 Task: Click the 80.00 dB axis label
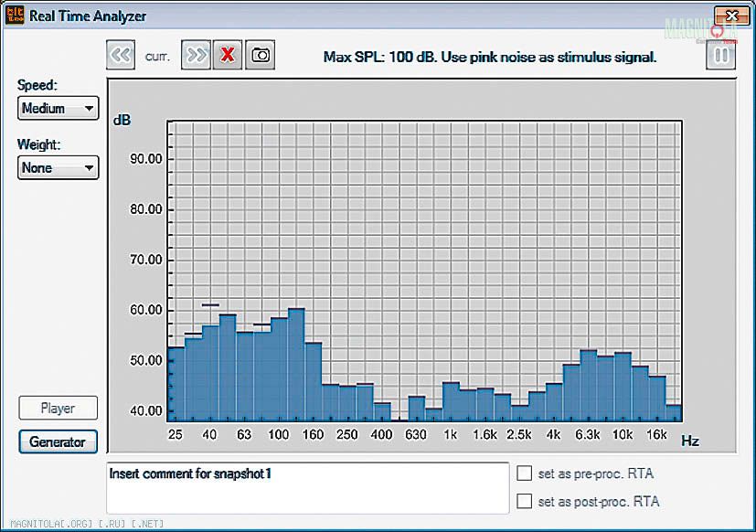tap(146, 209)
